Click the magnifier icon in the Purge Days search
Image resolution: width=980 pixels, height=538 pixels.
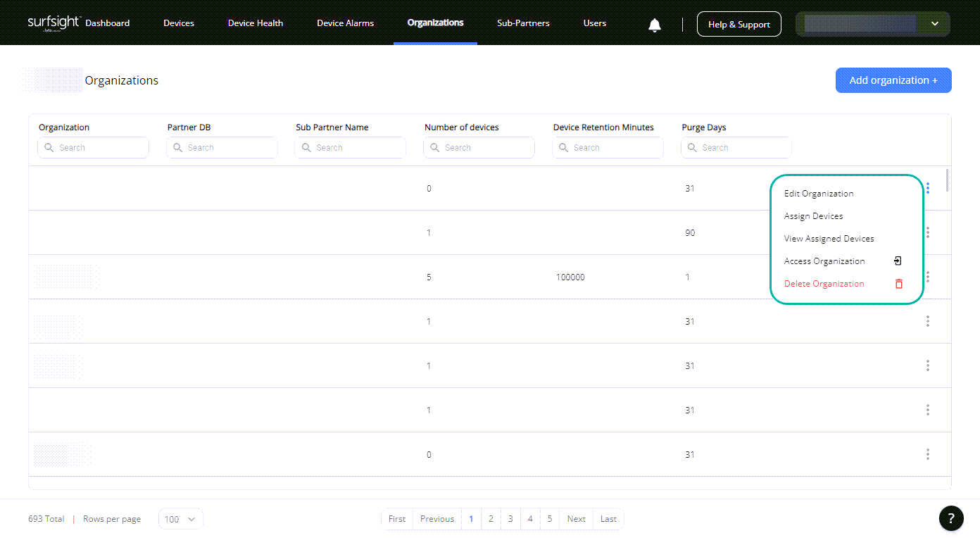point(692,148)
